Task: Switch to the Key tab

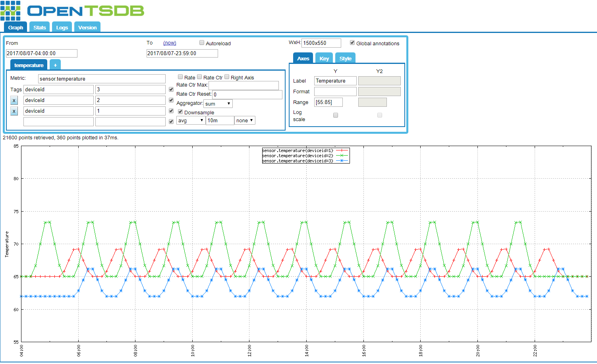Action: coord(324,58)
